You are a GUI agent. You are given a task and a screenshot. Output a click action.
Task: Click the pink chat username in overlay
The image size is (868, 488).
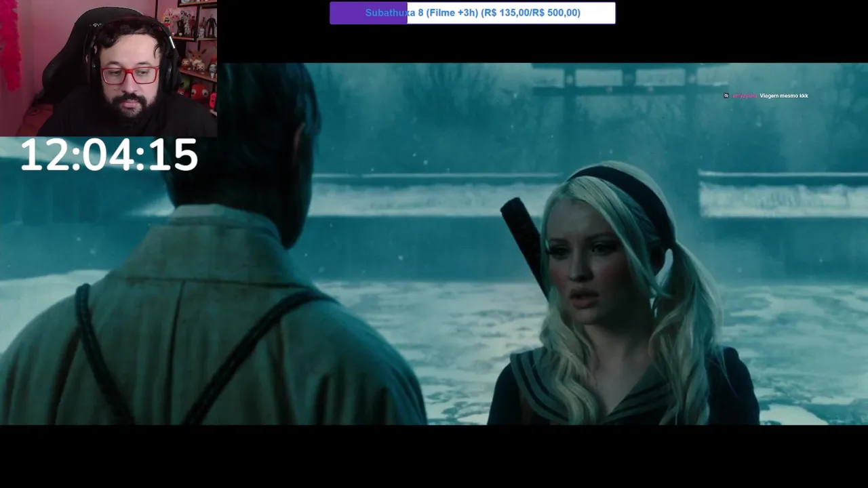pos(745,96)
